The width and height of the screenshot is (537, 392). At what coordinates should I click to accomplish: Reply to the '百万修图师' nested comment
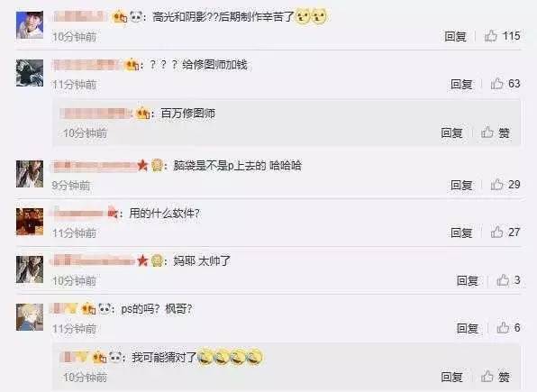coord(451,133)
